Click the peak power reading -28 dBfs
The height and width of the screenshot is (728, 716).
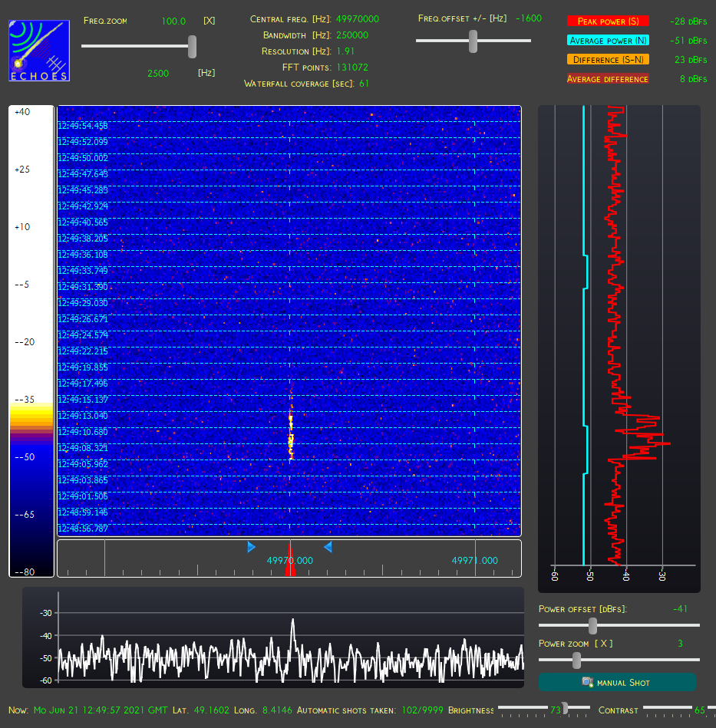(688, 21)
